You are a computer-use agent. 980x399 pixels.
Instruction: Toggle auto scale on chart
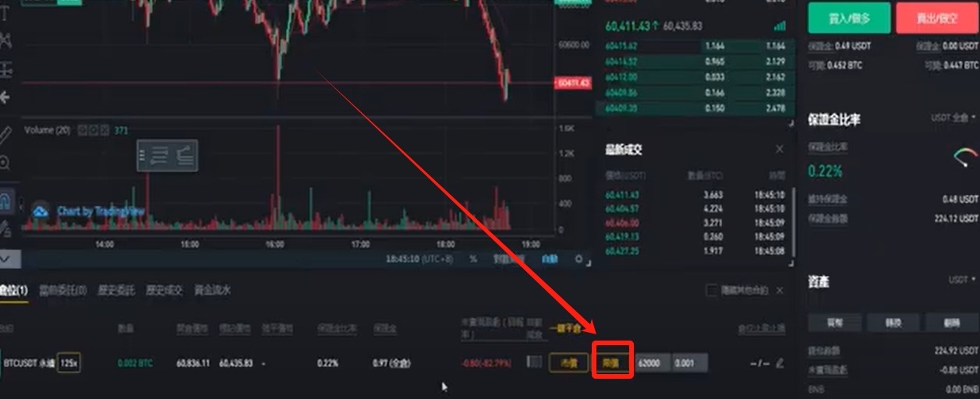click(550, 259)
